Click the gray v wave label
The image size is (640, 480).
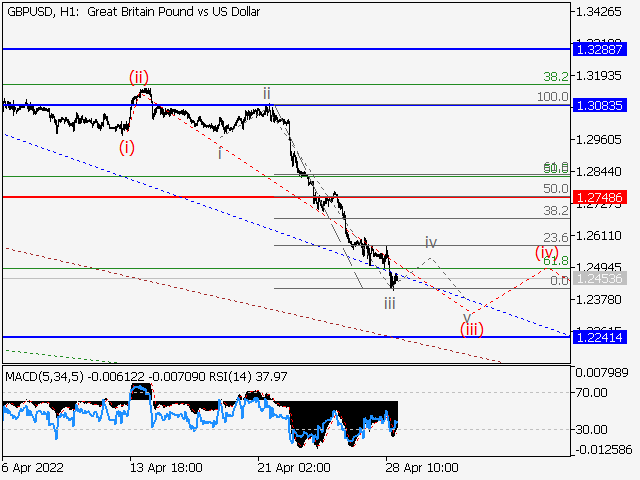point(467,317)
